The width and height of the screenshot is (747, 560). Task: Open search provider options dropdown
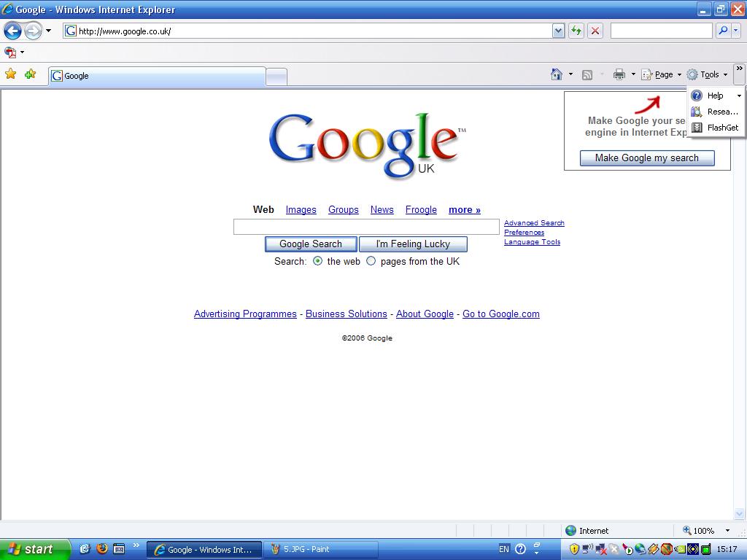[735, 31]
